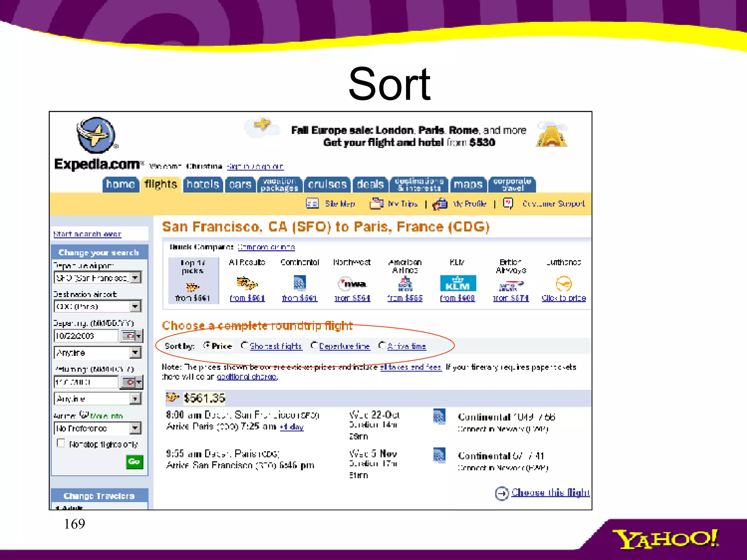747x560 pixels.
Task: Click the Site Map icon
Action: pyautogui.click(x=312, y=203)
